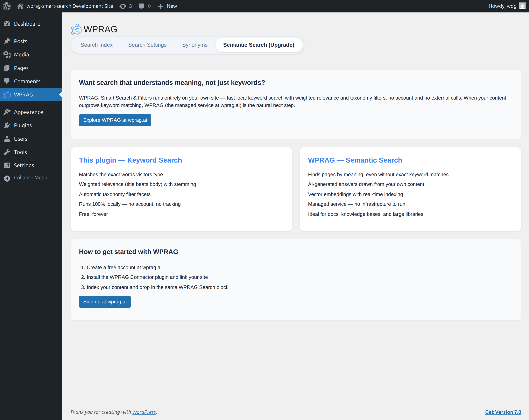Click Explore WPRAG at wprag.ai button

tap(115, 120)
